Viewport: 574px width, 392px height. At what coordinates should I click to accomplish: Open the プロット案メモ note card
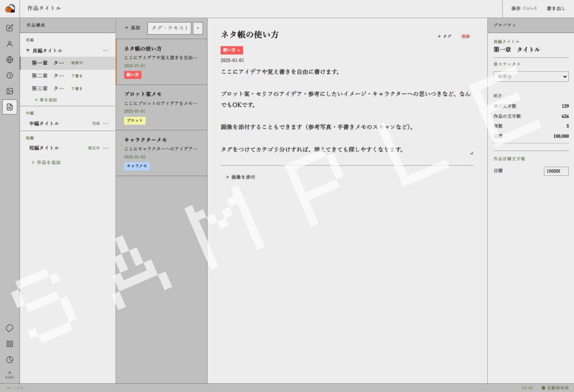coord(161,108)
